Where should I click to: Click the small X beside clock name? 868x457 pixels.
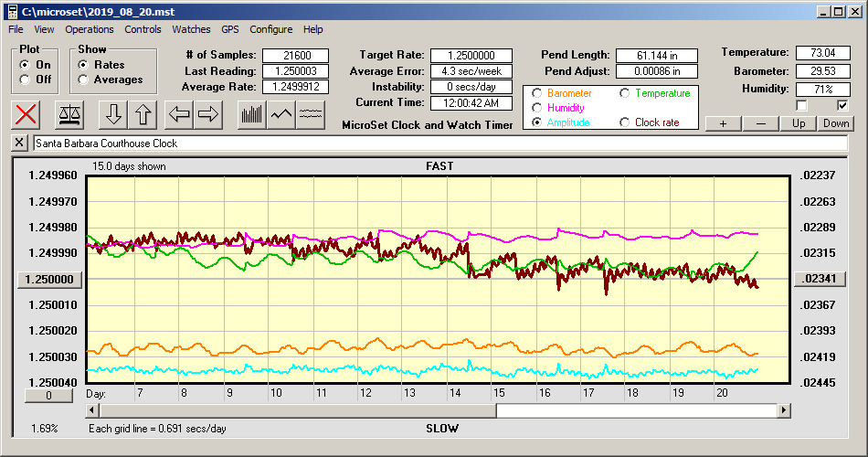(x=19, y=143)
